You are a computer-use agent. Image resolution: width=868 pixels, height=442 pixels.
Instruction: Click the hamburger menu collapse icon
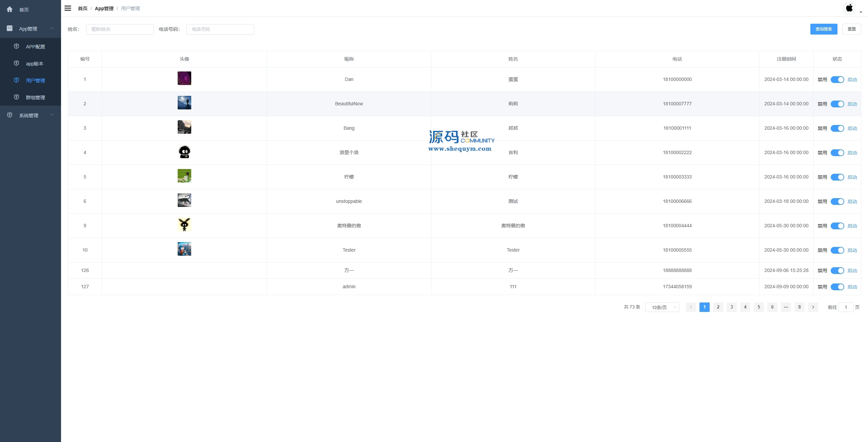click(68, 8)
